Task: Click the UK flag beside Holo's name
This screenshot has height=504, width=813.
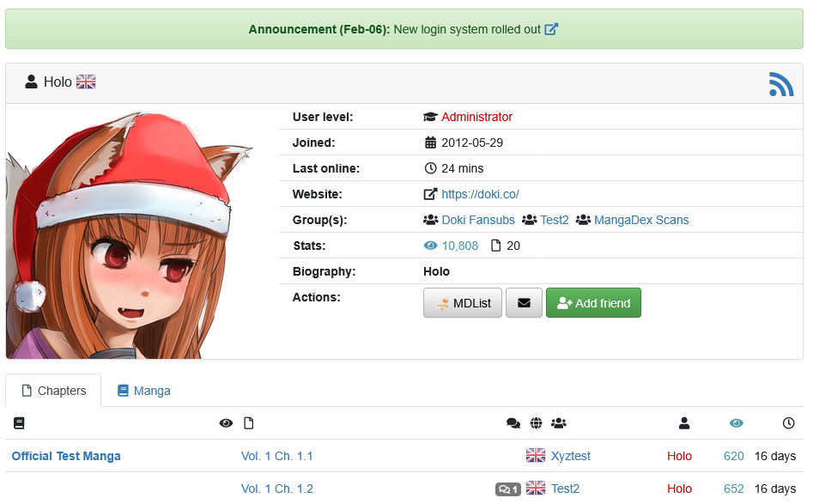Action: coord(86,82)
